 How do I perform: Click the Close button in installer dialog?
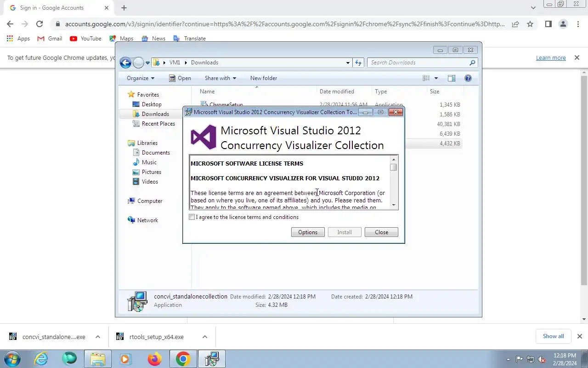coord(381,232)
